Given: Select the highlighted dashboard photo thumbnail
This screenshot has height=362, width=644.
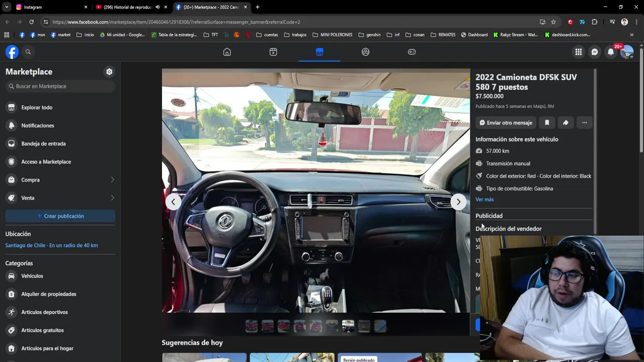Looking at the screenshot, I should [348, 326].
